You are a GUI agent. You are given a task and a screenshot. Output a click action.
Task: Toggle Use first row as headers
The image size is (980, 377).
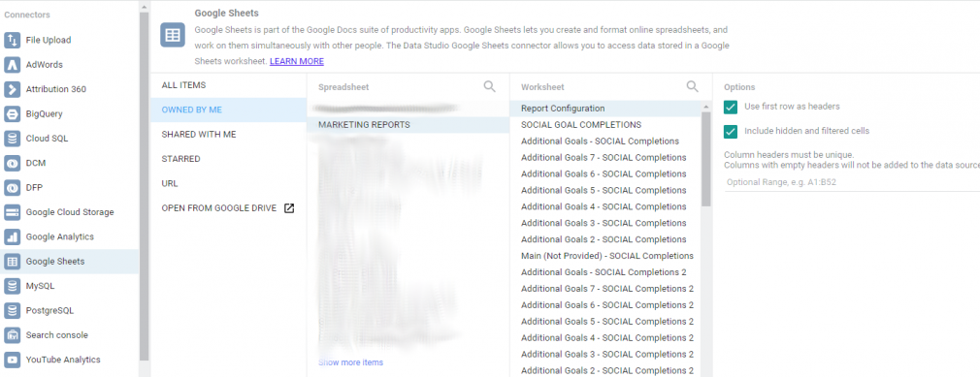731,107
